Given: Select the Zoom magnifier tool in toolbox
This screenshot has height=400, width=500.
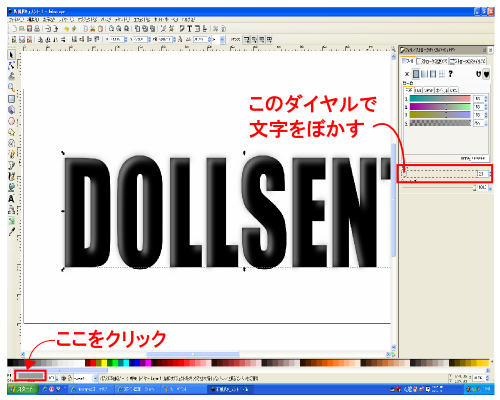Looking at the screenshot, I should click(11, 88).
